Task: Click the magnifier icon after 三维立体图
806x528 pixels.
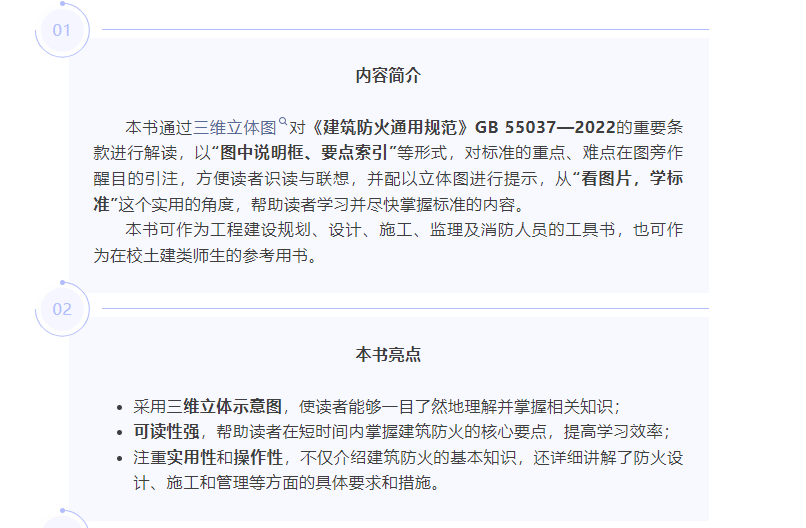Action: coord(283,122)
